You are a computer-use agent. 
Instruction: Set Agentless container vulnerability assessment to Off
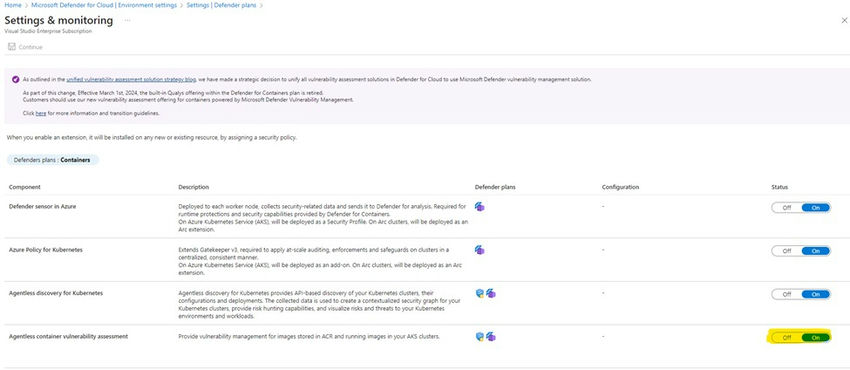(x=787, y=337)
